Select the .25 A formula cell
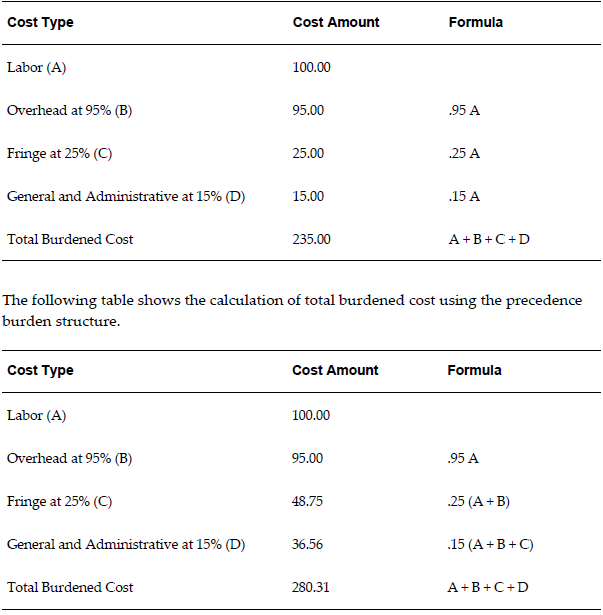 click(x=464, y=153)
